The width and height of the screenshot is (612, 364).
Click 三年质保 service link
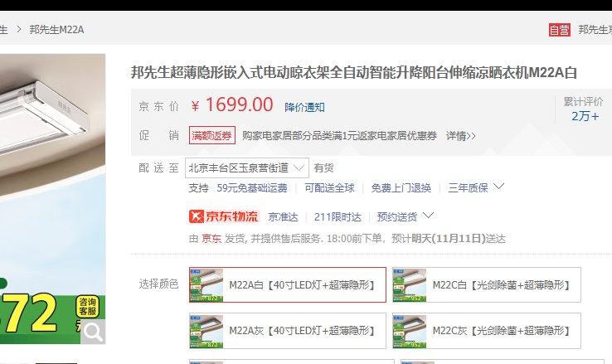point(468,188)
